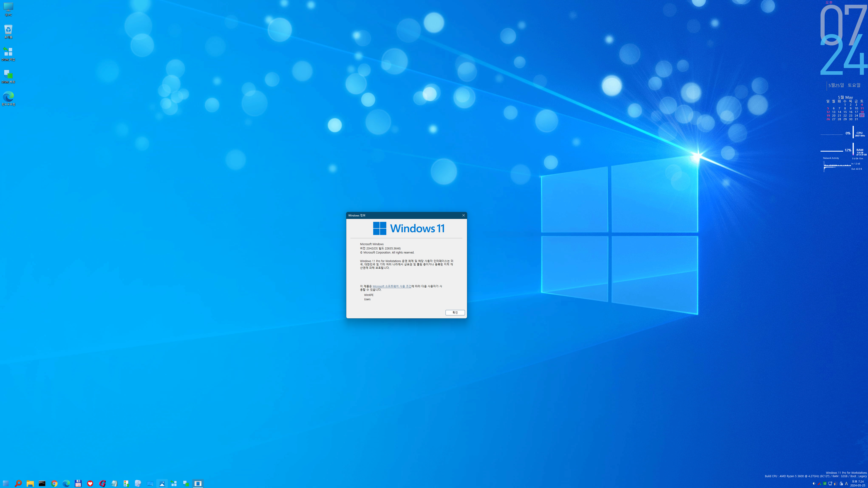
Task: Open the Microsoft 소프트웨어 사용 조건 link
Action: coord(392,286)
